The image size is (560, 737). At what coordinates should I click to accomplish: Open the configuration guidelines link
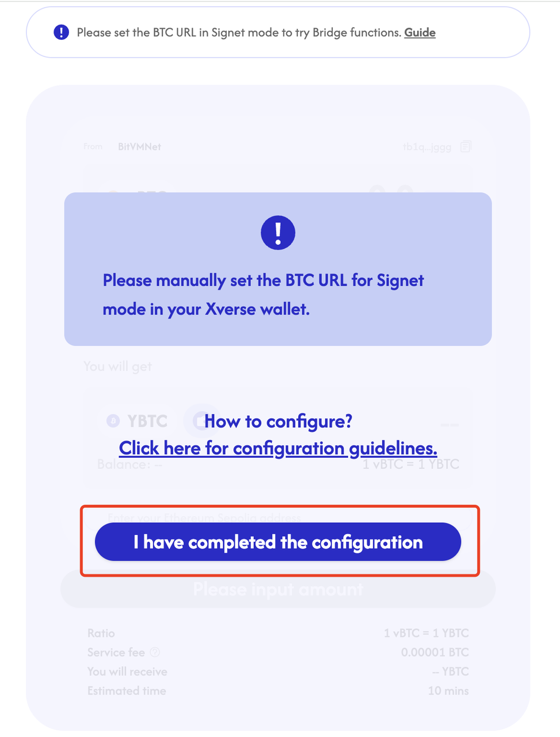click(x=278, y=448)
